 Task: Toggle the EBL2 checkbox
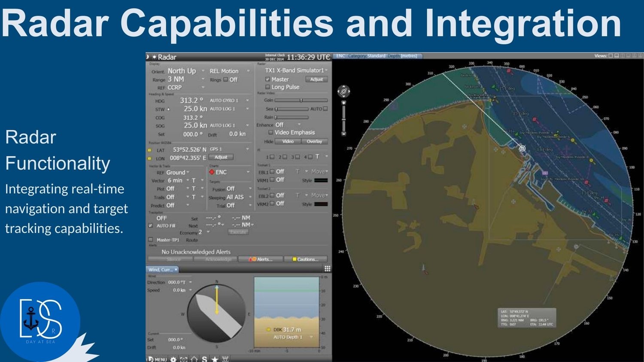(x=272, y=195)
